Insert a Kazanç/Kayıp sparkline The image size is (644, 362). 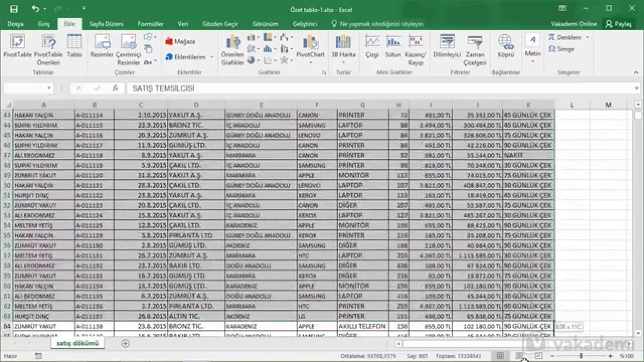point(416,50)
